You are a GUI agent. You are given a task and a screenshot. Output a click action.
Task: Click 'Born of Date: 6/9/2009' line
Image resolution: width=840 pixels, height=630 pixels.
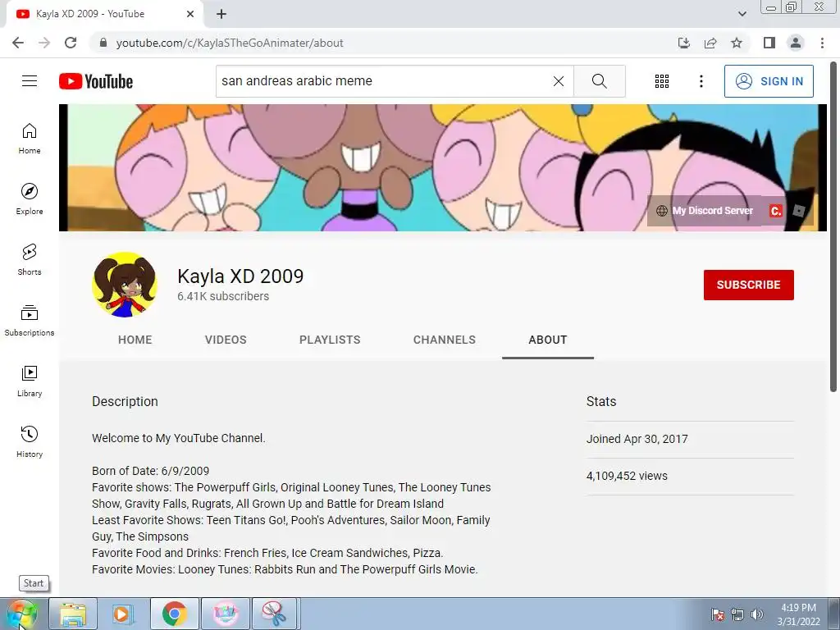click(x=151, y=471)
